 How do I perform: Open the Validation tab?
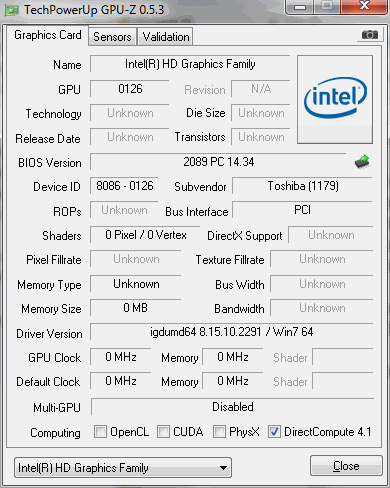(166, 37)
